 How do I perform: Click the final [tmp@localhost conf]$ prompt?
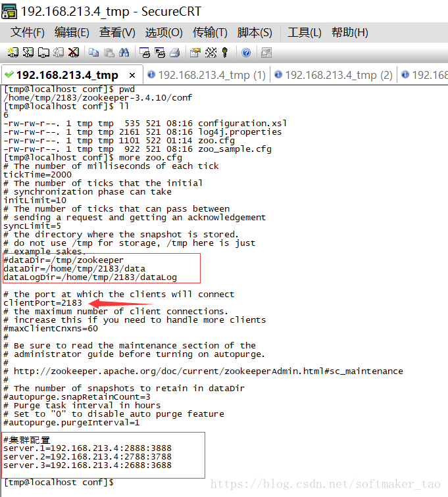coord(59,483)
